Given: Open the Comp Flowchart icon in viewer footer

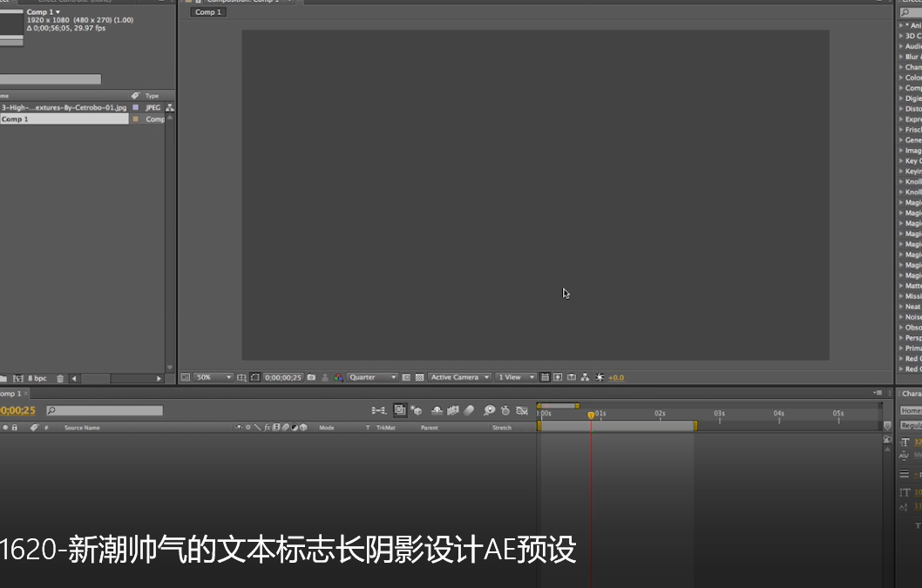Looking at the screenshot, I should (x=585, y=377).
